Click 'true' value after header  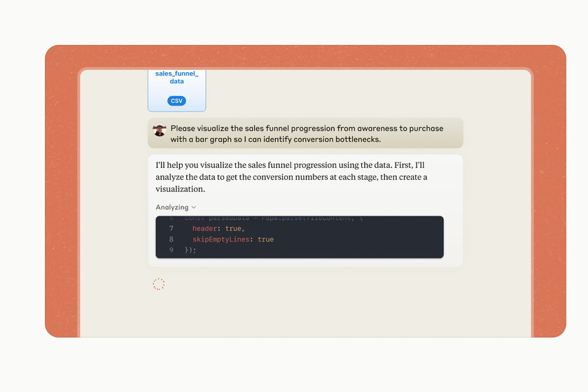click(x=233, y=228)
